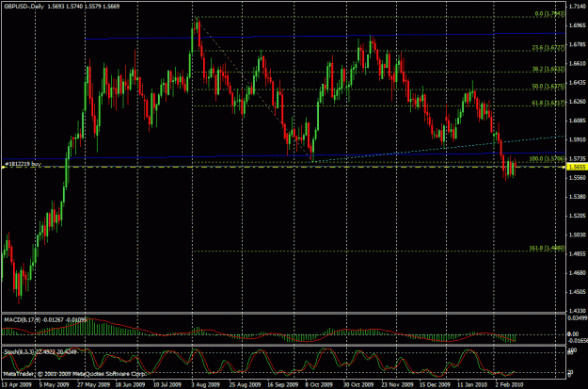
Task: Click the 1.4330 price axis value
Action: coord(578,311)
